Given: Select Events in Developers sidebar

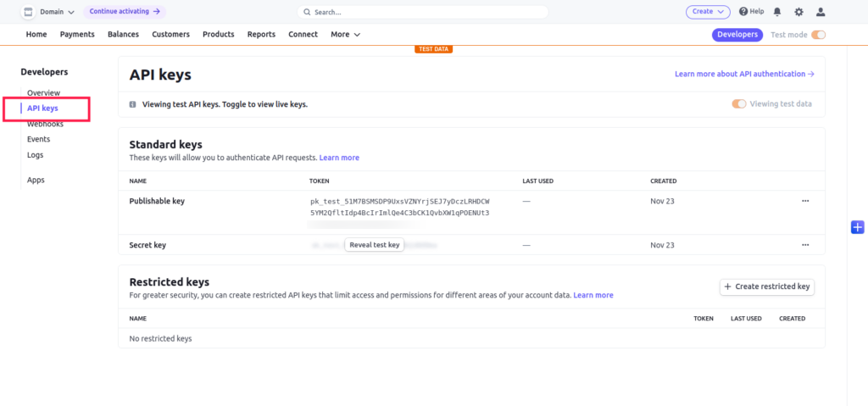Looking at the screenshot, I should (39, 139).
